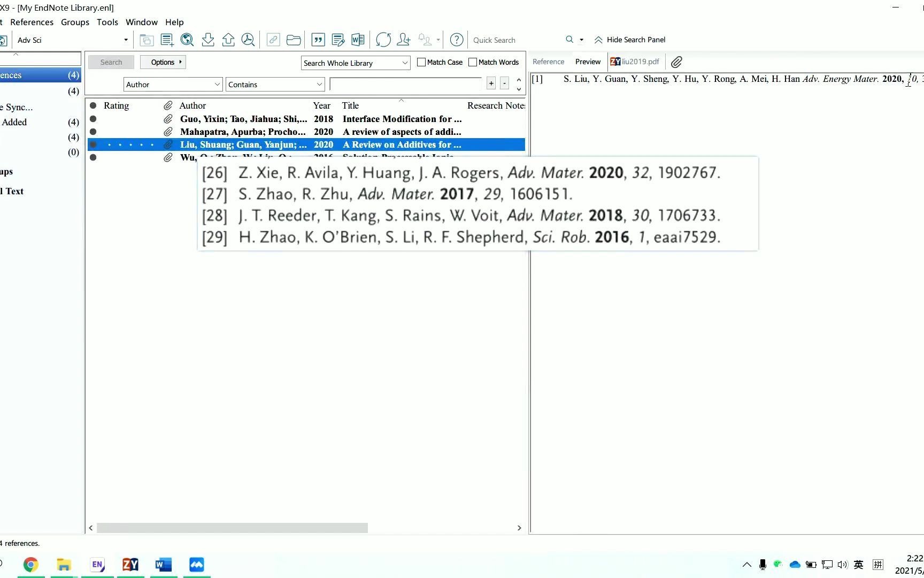The height and width of the screenshot is (578, 924).
Task: Click the Return to Word icon
Action: [358, 40]
